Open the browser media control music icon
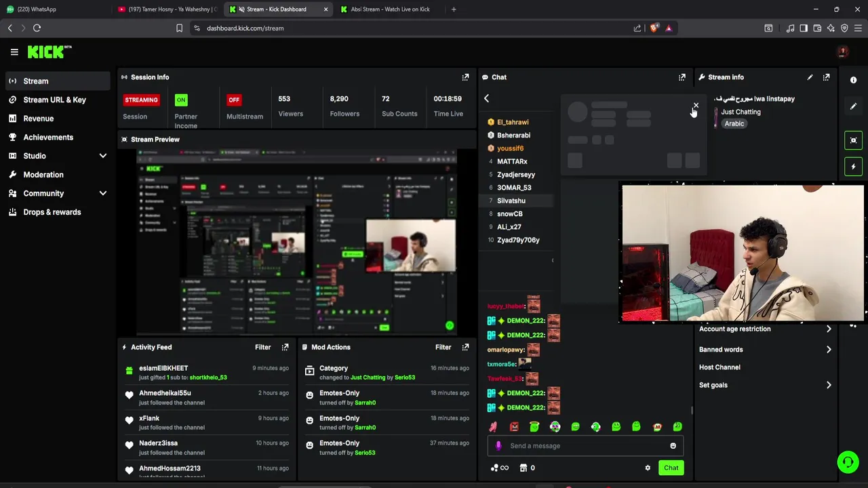The width and height of the screenshot is (868, 488). [x=790, y=28]
